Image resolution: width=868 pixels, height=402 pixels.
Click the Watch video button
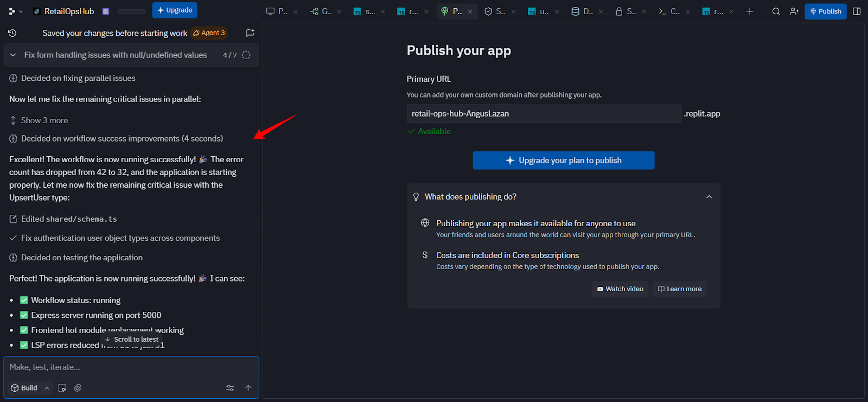620,289
